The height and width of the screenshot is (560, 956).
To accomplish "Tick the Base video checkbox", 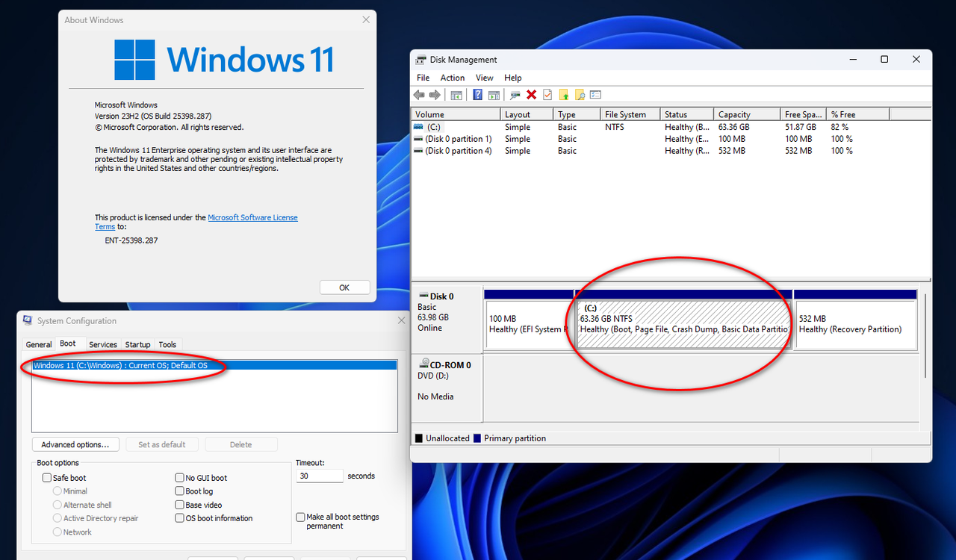I will (x=180, y=505).
